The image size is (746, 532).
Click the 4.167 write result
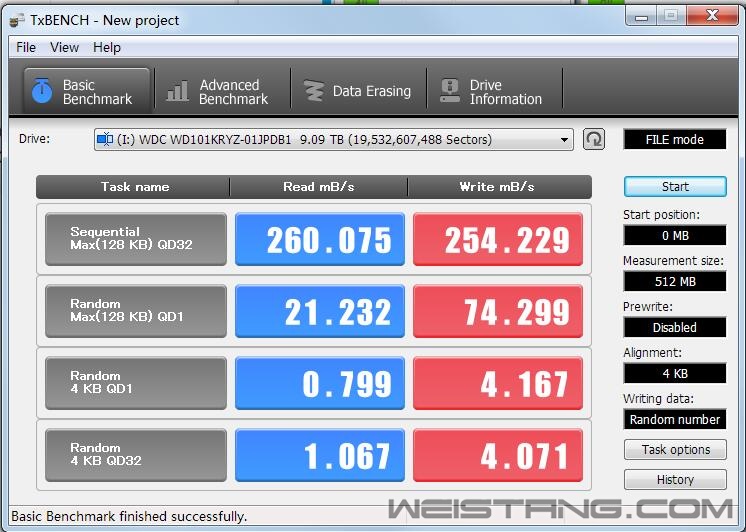click(x=498, y=383)
